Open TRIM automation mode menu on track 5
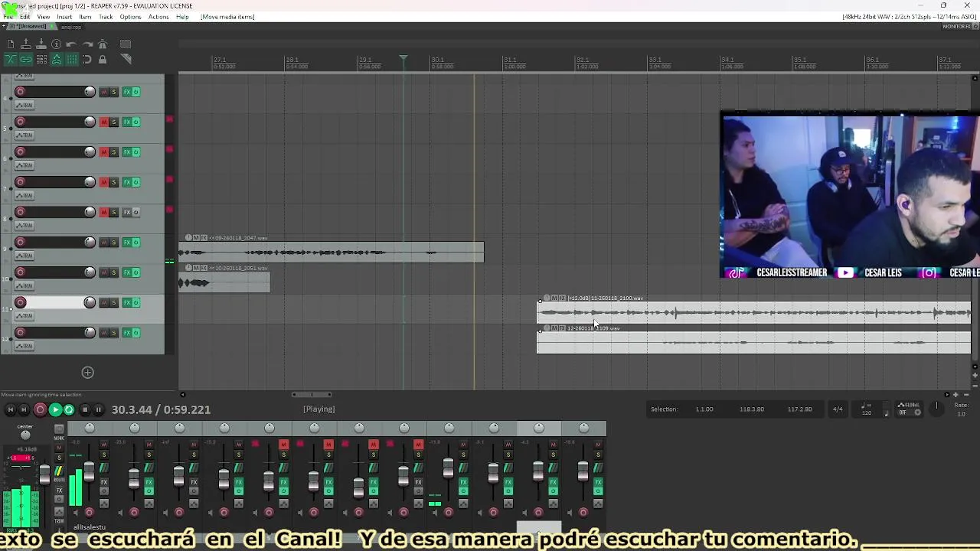The width and height of the screenshot is (980, 551). click(x=24, y=135)
